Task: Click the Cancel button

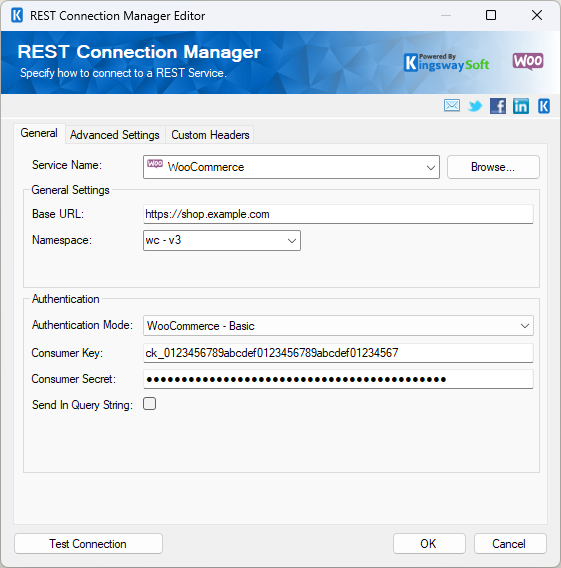Action: [510, 543]
